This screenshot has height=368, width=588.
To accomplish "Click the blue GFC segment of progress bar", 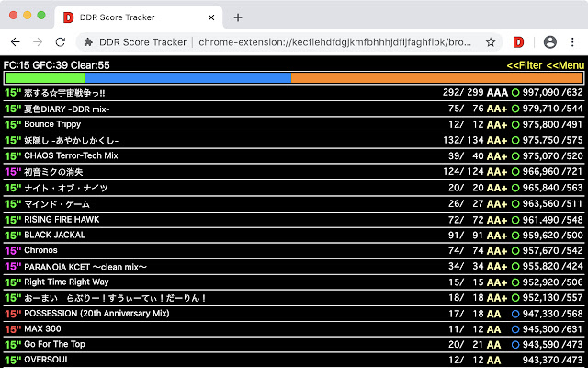I will (x=187, y=77).
